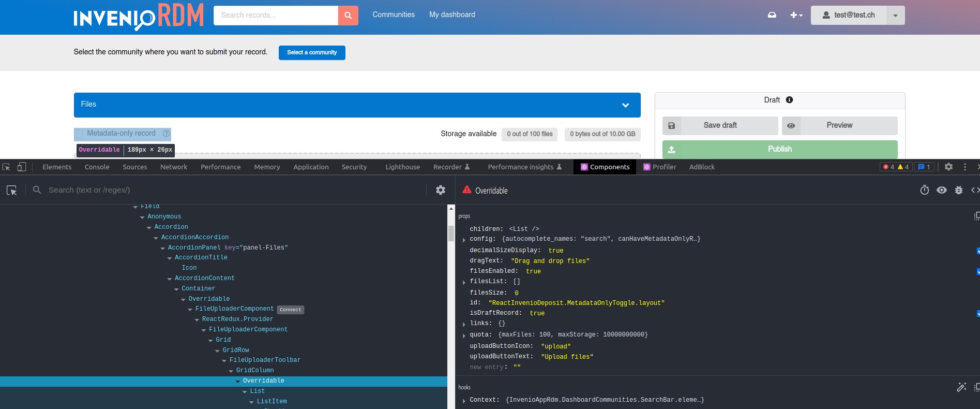980x409 pixels.
Task: Switch to the Network tab
Action: point(174,167)
